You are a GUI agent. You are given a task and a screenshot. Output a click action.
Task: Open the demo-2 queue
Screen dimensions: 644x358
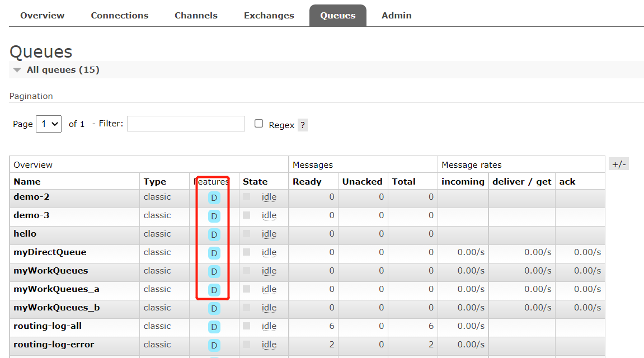[x=32, y=197]
